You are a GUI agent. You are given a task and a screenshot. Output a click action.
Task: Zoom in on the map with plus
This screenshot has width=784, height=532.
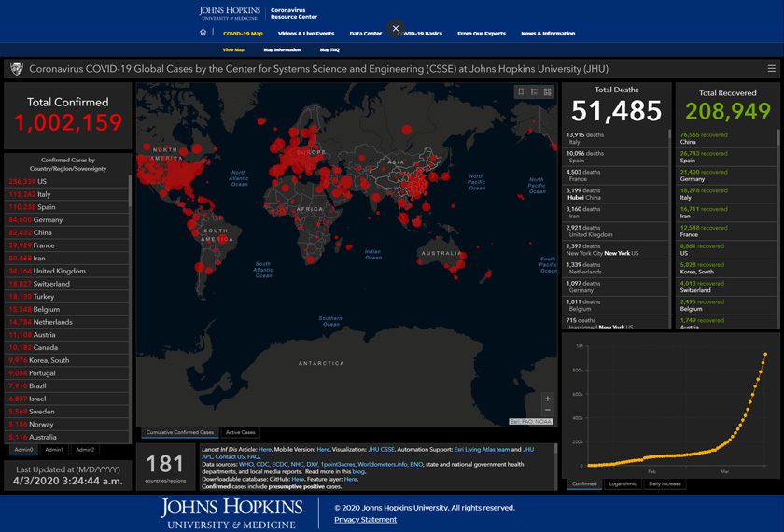[547, 399]
